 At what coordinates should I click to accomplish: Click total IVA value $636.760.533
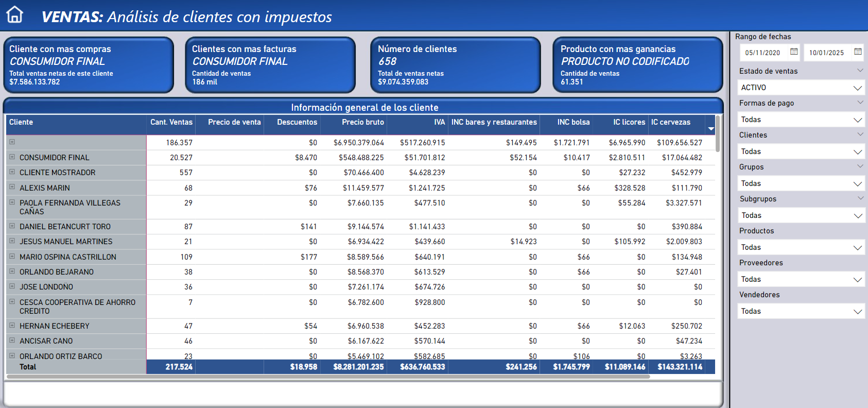coord(422,367)
